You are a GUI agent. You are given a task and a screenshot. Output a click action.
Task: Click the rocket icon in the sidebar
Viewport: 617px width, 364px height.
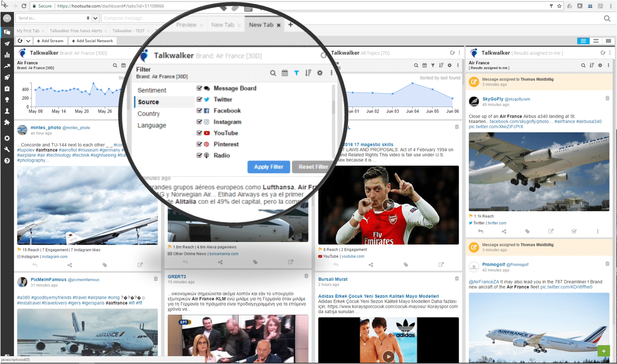click(7, 77)
